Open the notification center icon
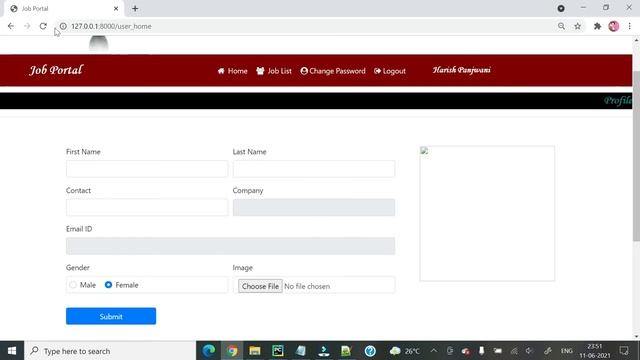Screen dimensions: 640x360 [x=624, y=351]
